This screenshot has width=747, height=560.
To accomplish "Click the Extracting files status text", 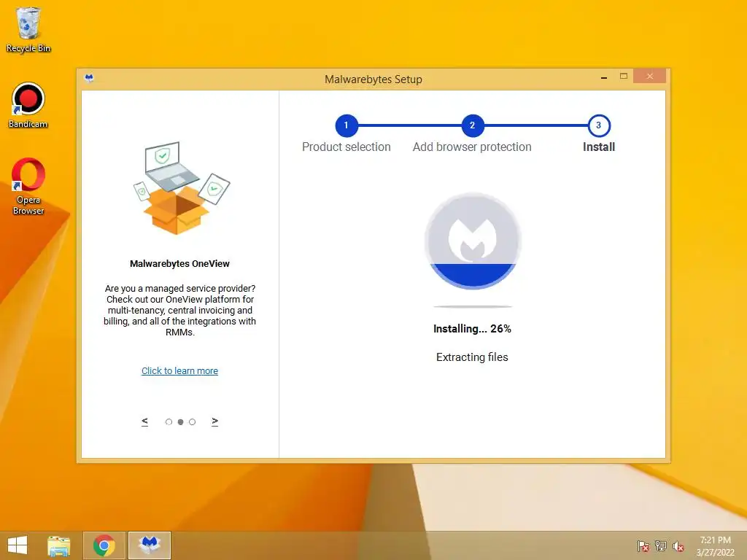I will pyautogui.click(x=472, y=357).
